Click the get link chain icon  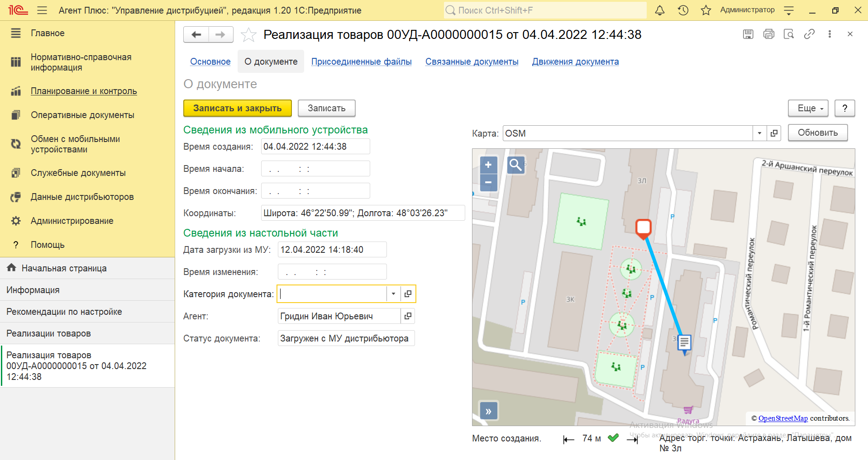[x=809, y=34]
